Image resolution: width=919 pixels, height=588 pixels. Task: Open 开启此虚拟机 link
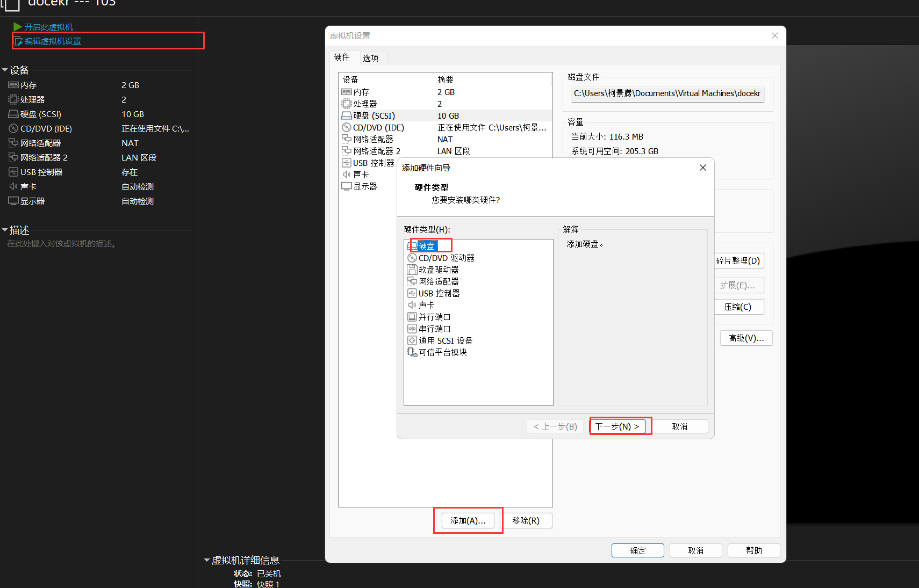[49, 27]
